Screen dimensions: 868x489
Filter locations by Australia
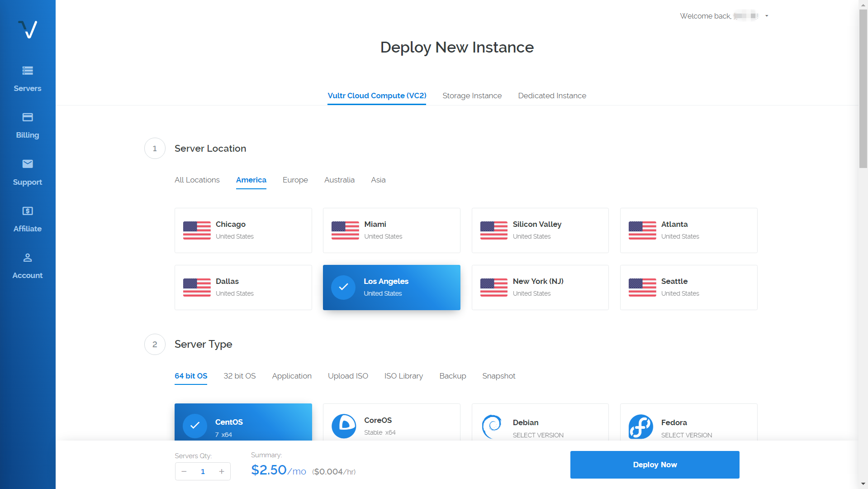[339, 180]
